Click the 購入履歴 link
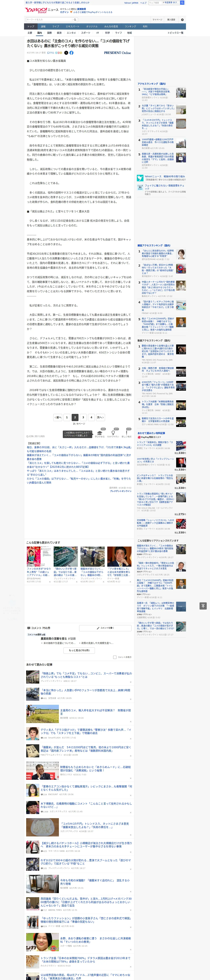The width and height of the screenshot is (210, 980). point(171,19)
